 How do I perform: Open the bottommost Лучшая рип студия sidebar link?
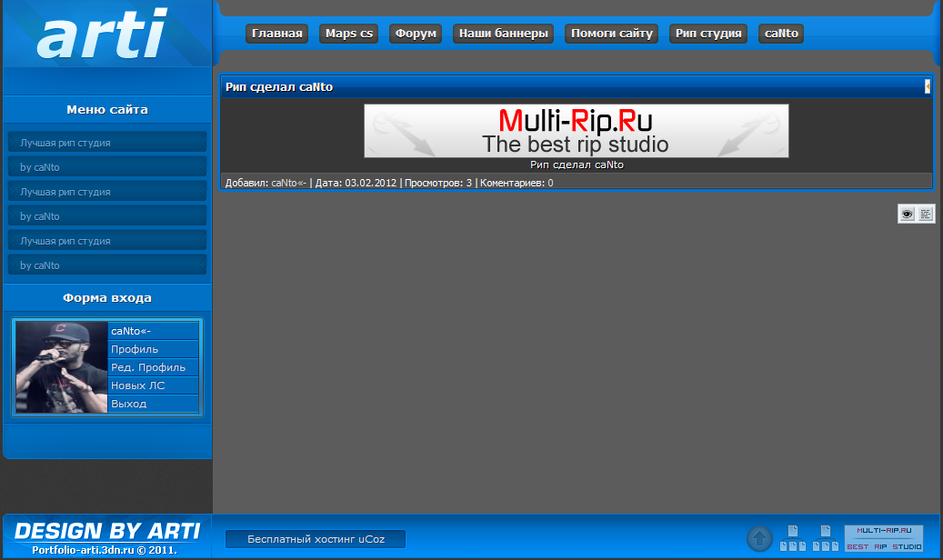pyautogui.click(x=107, y=241)
